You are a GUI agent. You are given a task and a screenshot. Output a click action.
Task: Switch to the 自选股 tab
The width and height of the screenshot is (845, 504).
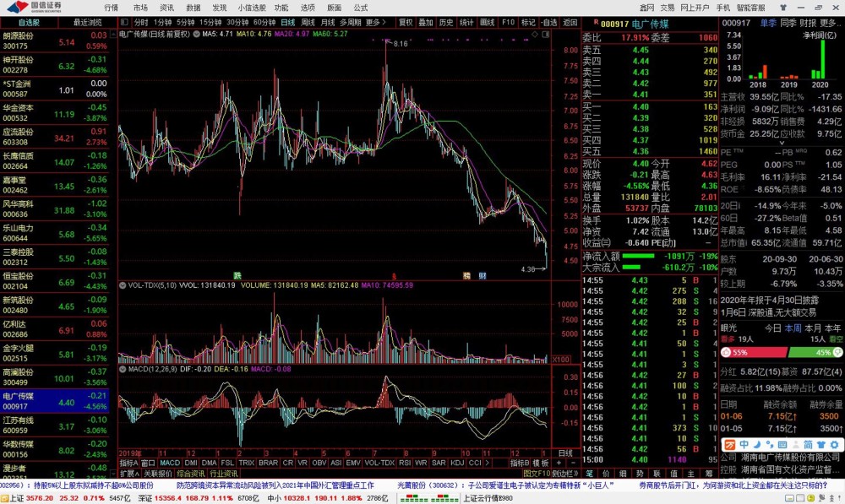(29, 22)
